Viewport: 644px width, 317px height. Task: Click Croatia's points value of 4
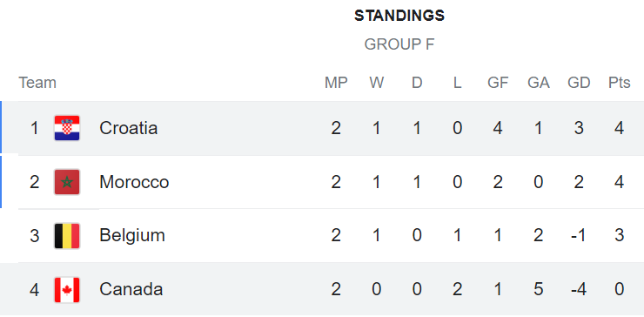pos(620,128)
